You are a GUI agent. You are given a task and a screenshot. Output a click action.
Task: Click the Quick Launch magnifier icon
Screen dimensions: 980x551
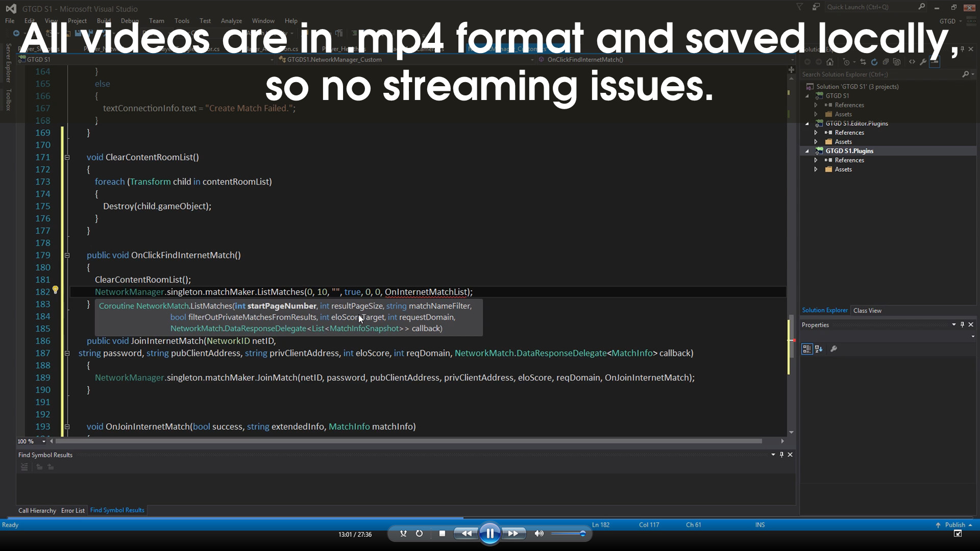tap(922, 7)
